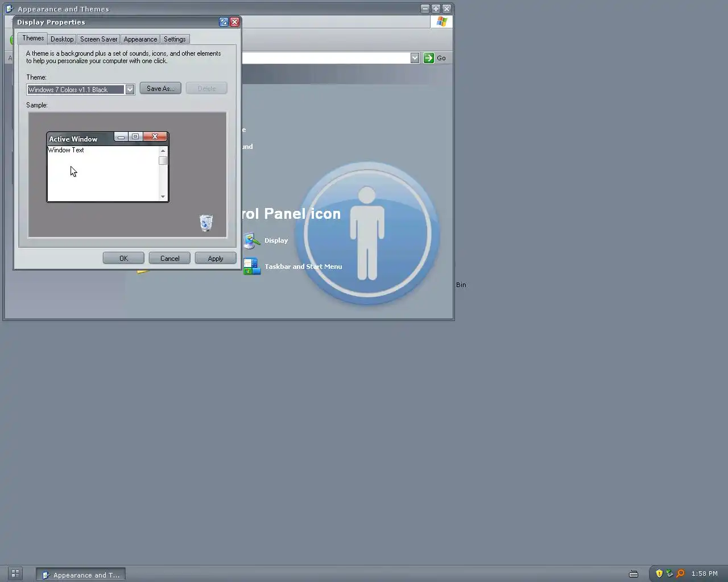
Task: Click the yellow security shield tray icon
Action: click(659, 573)
